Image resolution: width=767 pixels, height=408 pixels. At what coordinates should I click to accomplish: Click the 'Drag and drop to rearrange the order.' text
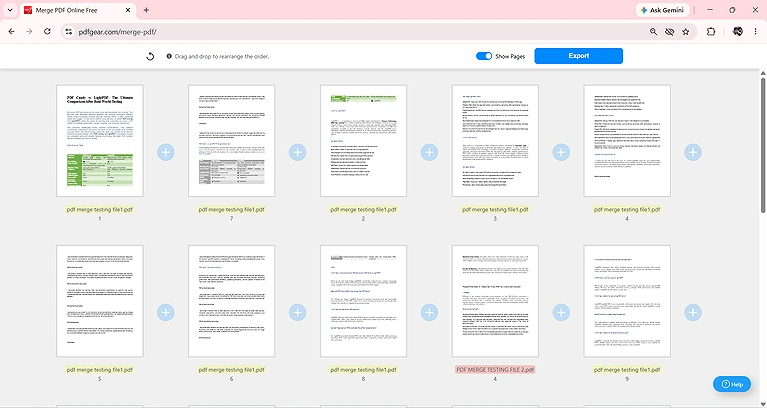coord(222,56)
